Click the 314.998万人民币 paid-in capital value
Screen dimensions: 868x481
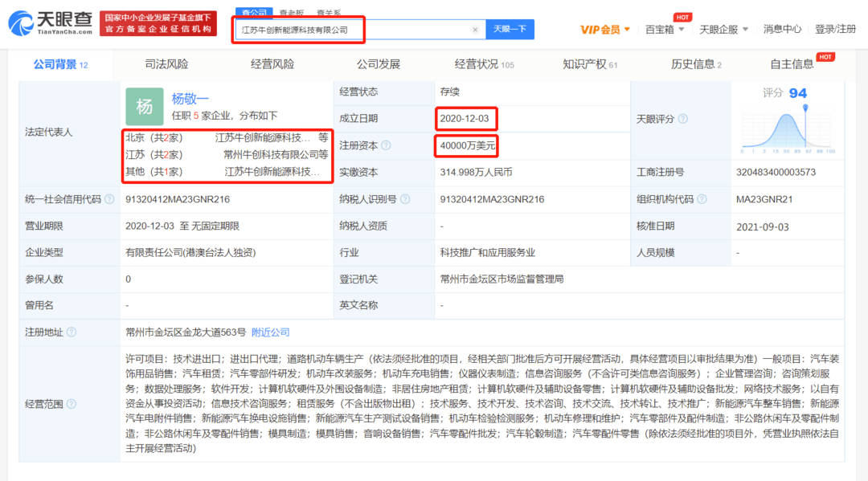476,173
